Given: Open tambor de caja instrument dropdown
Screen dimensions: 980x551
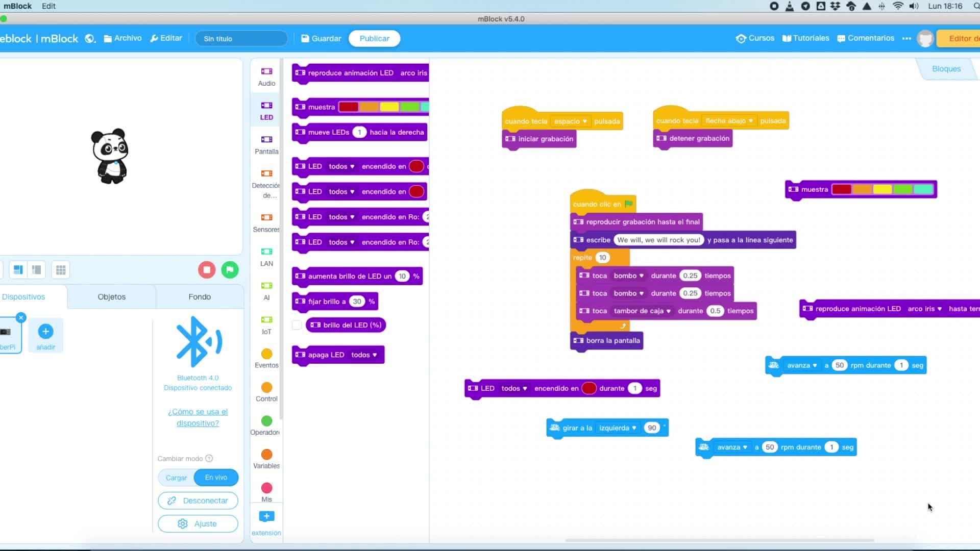Looking at the screenshot, I should click(x=642, y=311).
